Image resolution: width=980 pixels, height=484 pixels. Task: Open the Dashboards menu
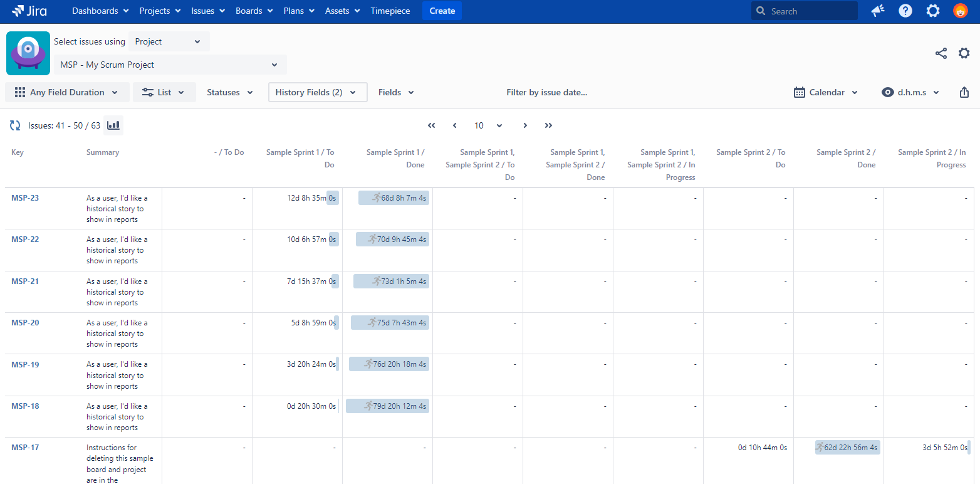click(100, 11)
